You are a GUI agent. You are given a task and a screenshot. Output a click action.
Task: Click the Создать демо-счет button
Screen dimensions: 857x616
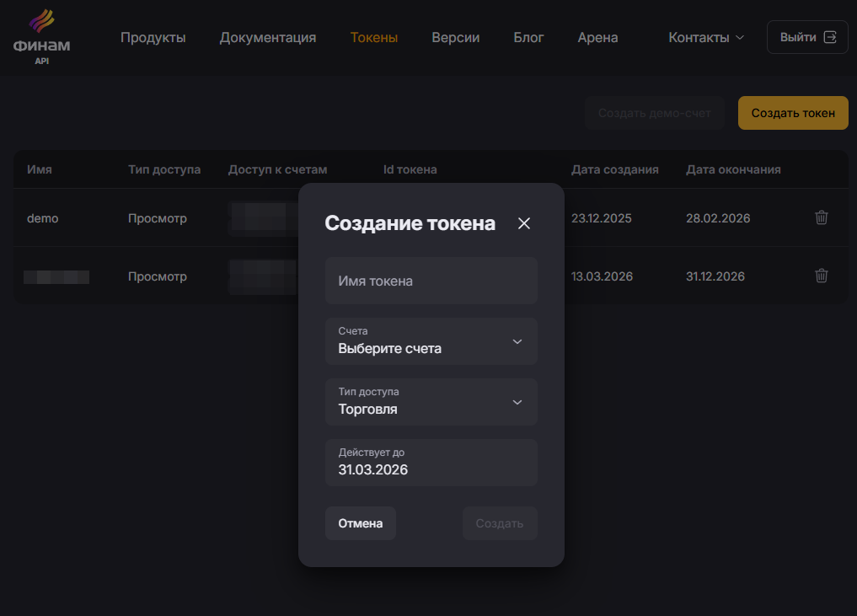(654, 112)
